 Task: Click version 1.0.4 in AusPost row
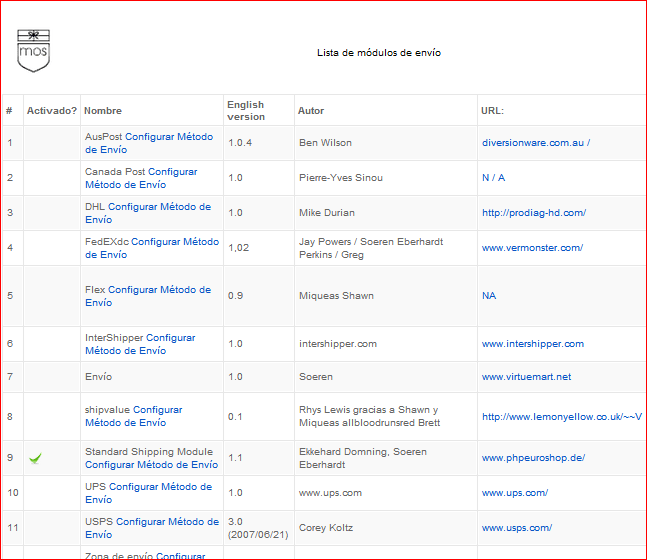240,143
